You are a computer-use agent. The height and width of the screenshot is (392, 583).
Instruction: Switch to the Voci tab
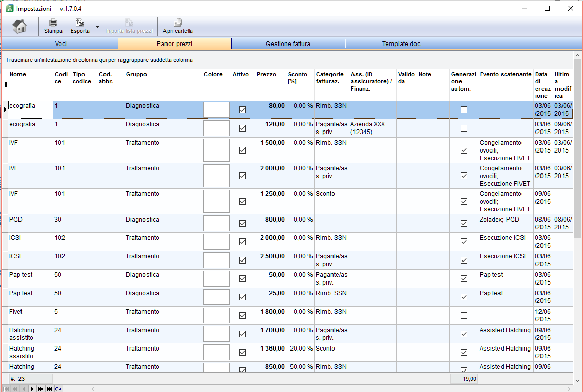[60, 44]
